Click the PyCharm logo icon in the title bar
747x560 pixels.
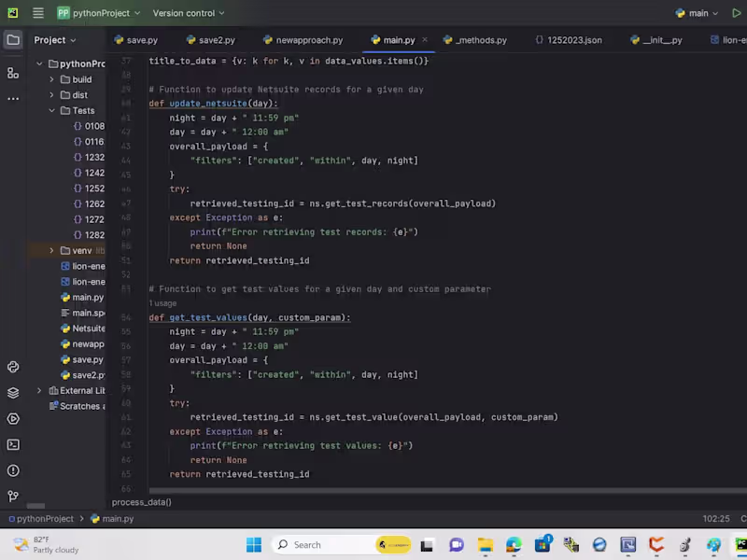tap(13, 13)
